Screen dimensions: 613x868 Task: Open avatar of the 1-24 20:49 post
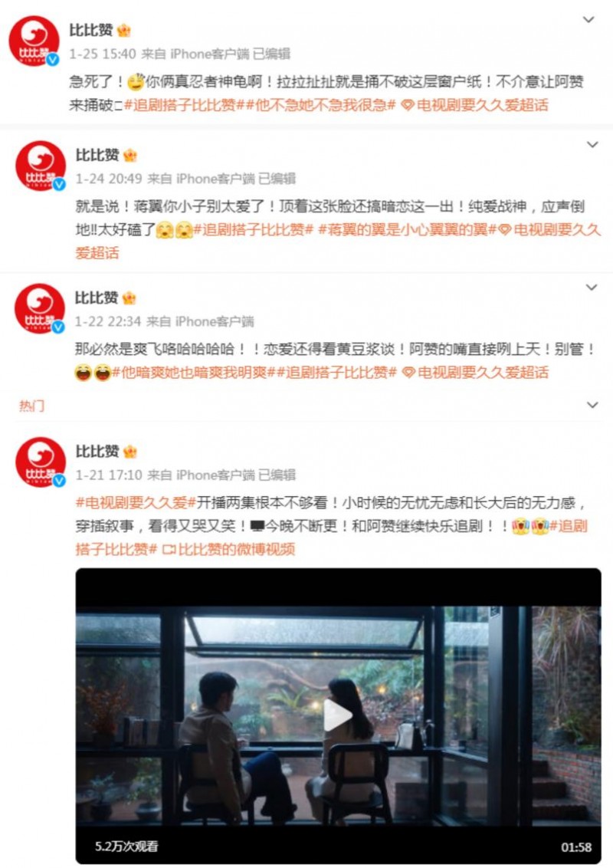click(40, 166)
